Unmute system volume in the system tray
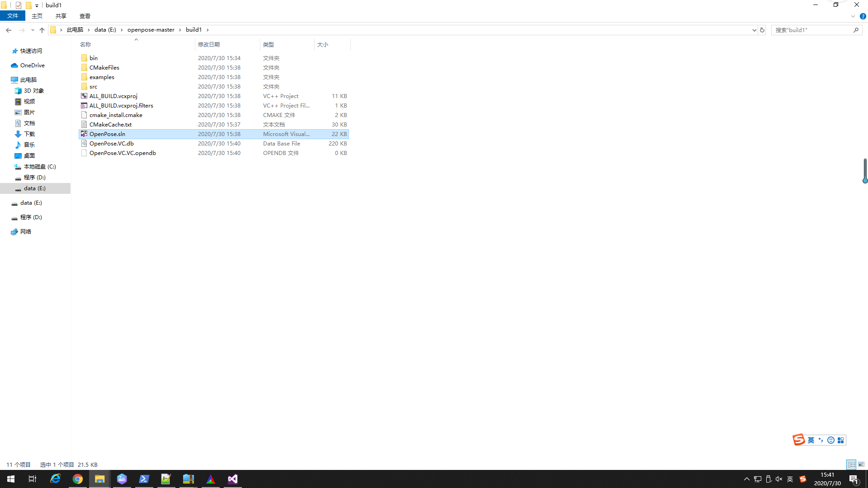 [778, 480]
